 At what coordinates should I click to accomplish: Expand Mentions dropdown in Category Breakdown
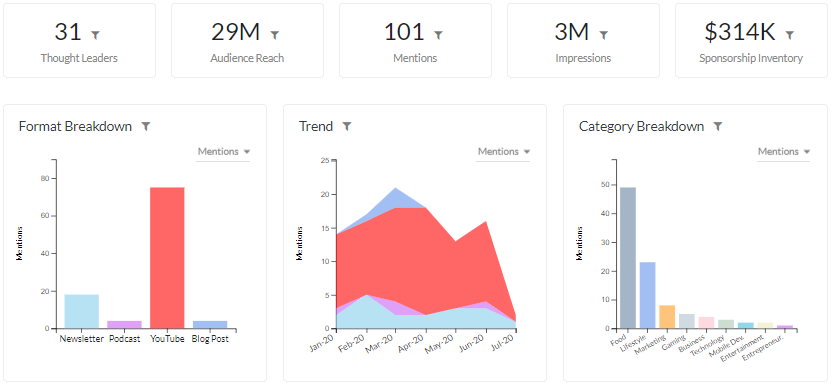(x=783, y=152)
